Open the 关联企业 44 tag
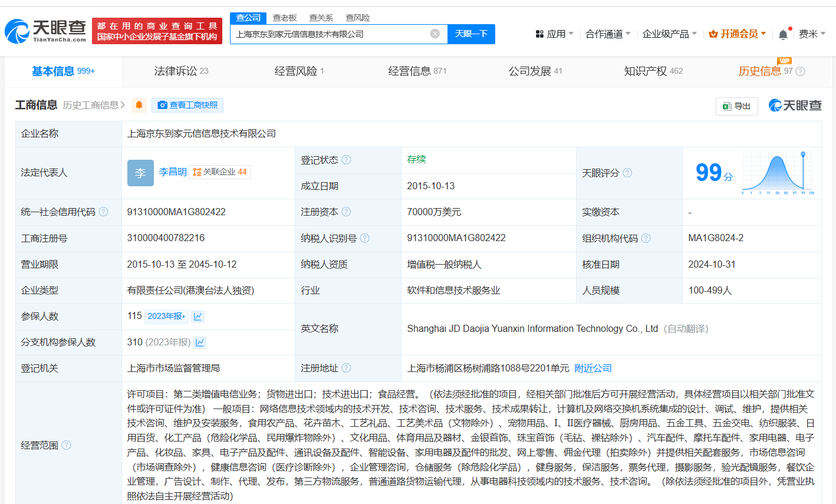Screen dimensions: 836x504 219,172
